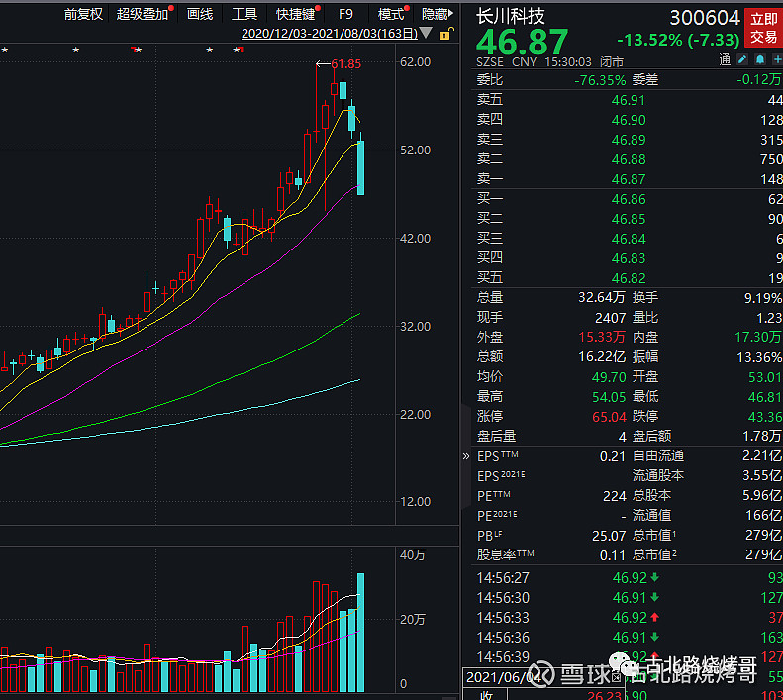The image size is (783, 700).
Task: Select the 卖二 ask price 46.88
Action: coord(629,159)
